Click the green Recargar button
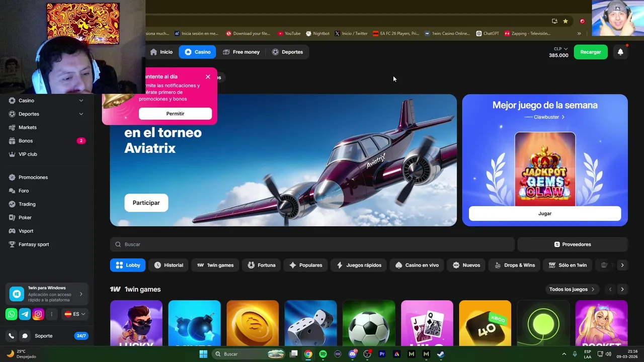This screenshot has height=362, width=644. [591, 52]
